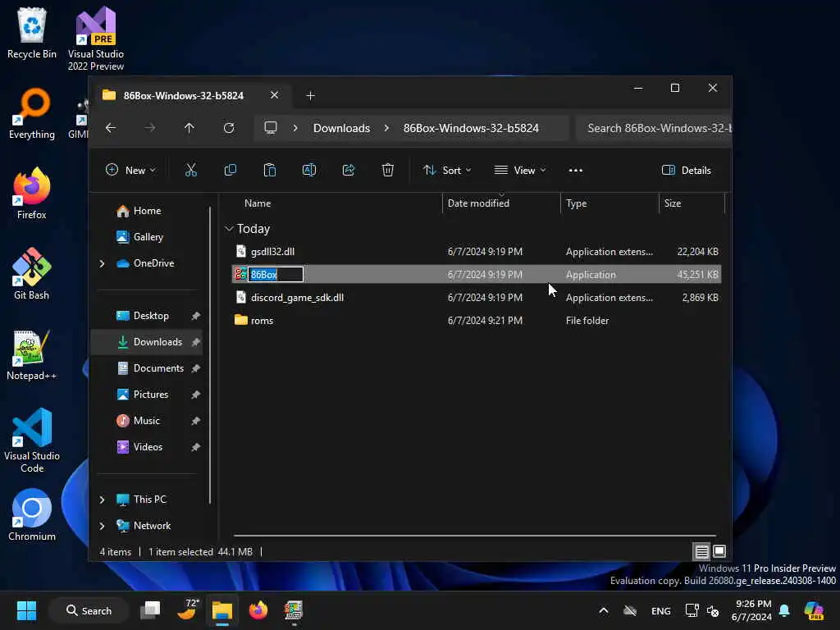The image size is (840, 630).
Task: Go back with the back arrow
Action: 111,128
